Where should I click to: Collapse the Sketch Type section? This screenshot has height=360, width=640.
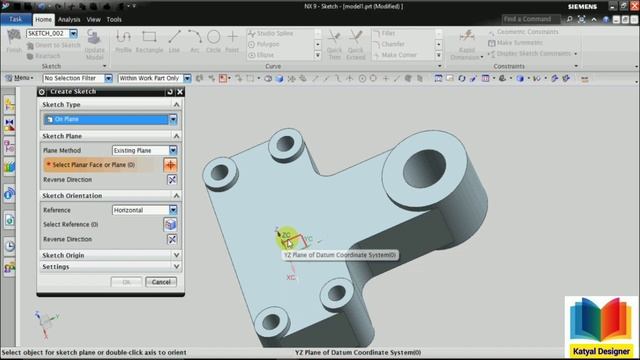176,105
